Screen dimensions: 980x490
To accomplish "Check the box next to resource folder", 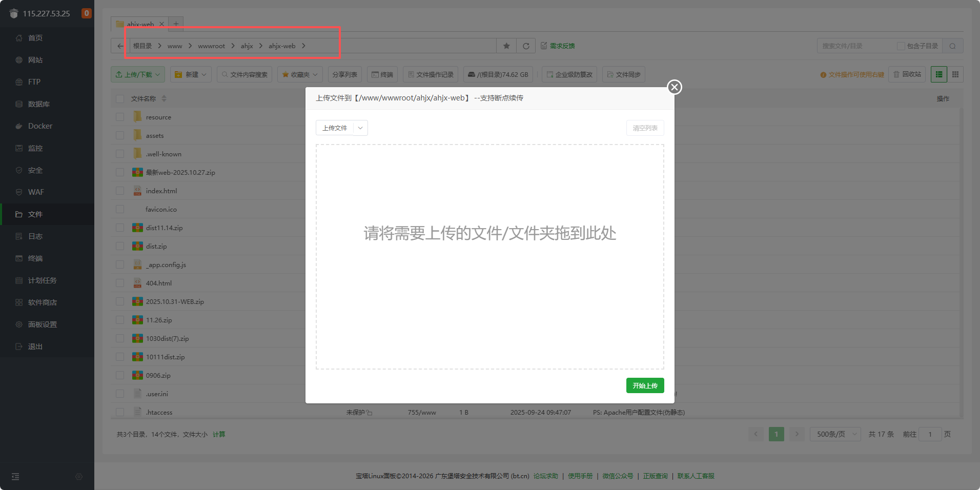I will [120, 117].
